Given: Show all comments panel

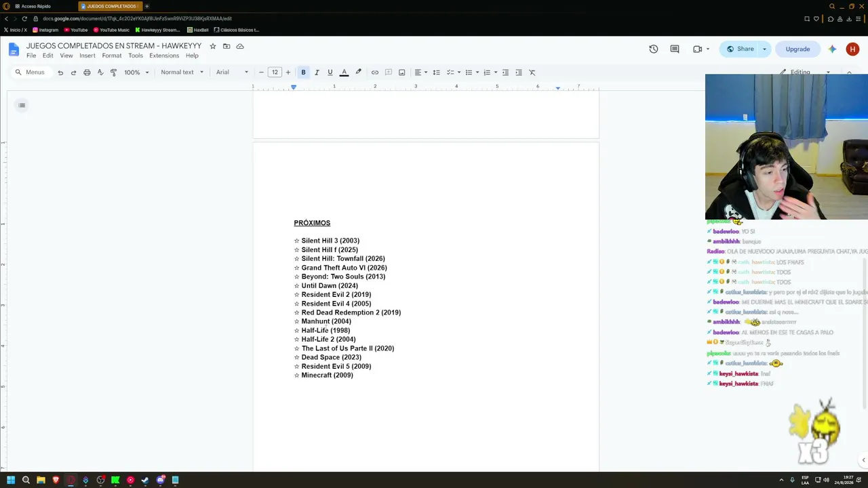Looking at the screenshot, I should (675, 49).
